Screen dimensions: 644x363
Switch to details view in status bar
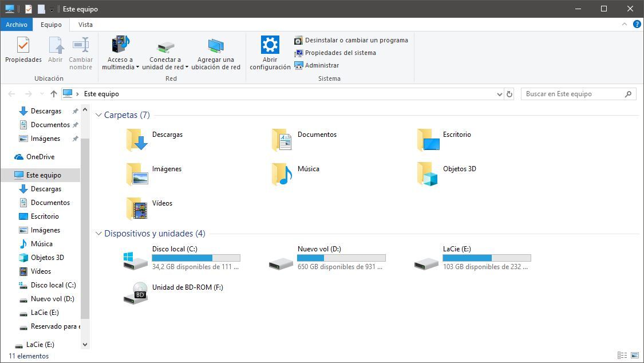click(622, 355)
